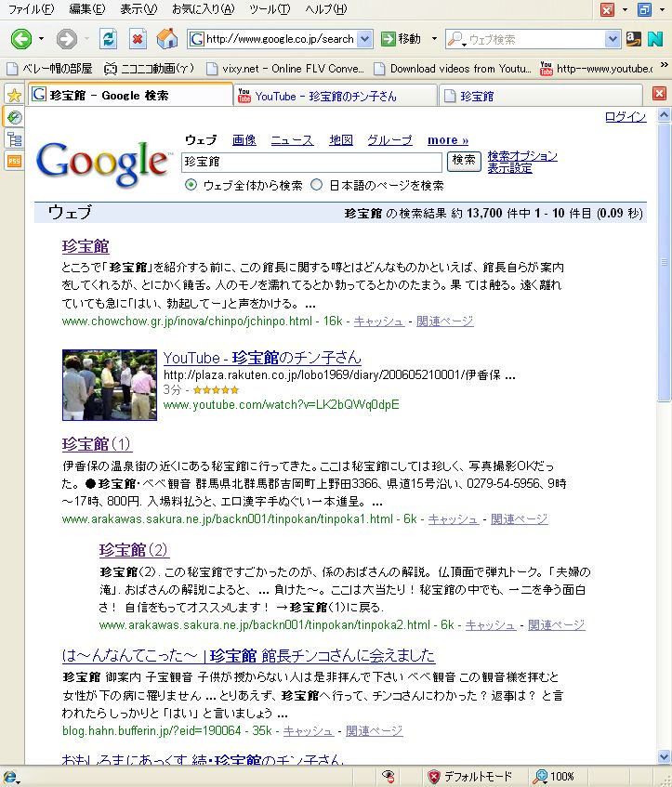This screenshot has height=787, width=672.
Task: Open Favorites star sidebar icon
Action: pyautogui.click(x=14, y=95)
